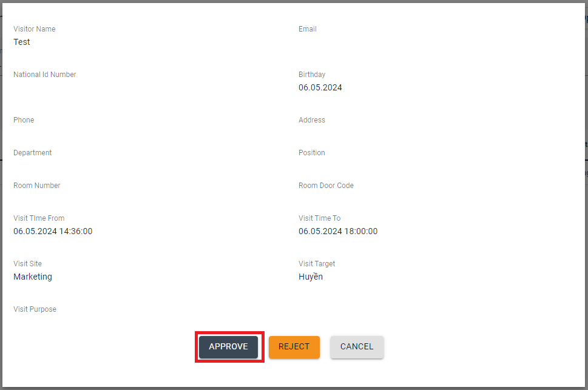Click the APPROVE button

coord(229,347)
